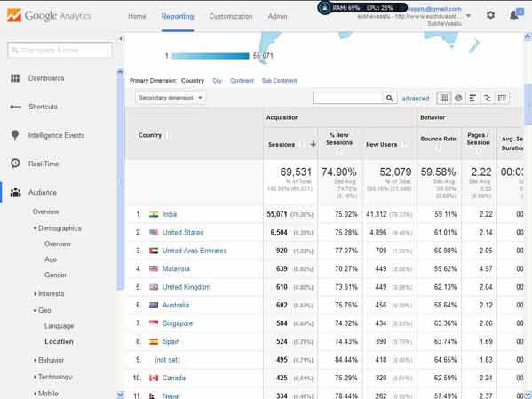Viewport: 532px width, 399px height.
Task: Click the Pages / Session column header
Action: 478,139
